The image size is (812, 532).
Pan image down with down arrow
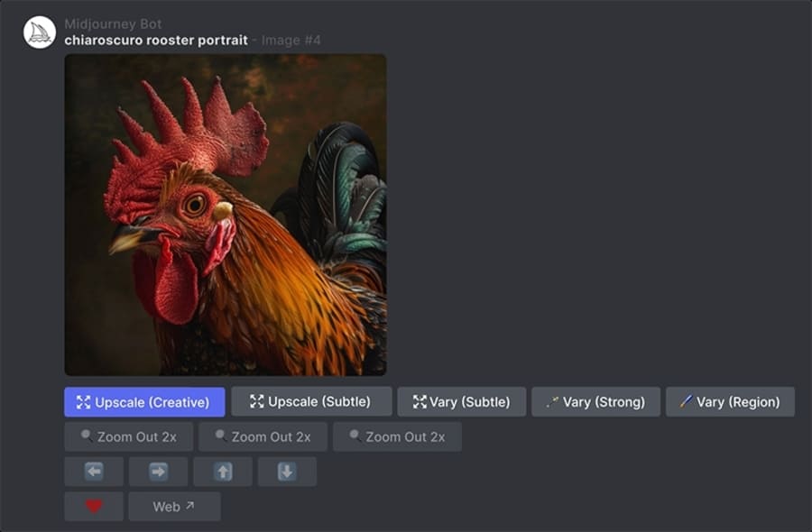[287, 472]
